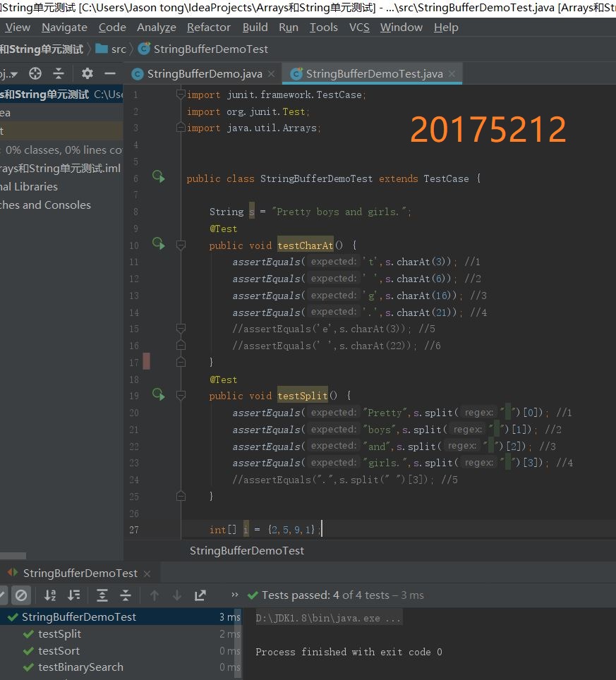Toggle the Show Passed checkmark filter in Run panel

(2, 595)
